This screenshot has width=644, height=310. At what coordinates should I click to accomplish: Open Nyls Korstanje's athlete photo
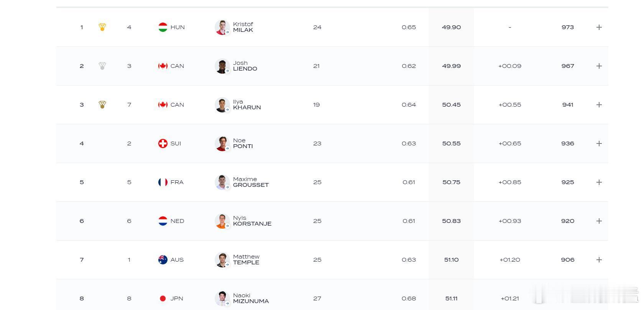(222, 221)
